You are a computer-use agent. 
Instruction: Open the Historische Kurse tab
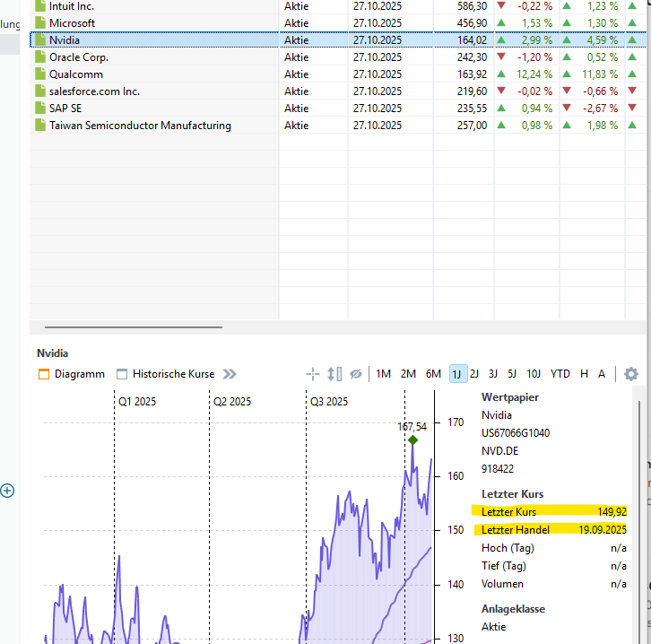click(x=165, y=374)
